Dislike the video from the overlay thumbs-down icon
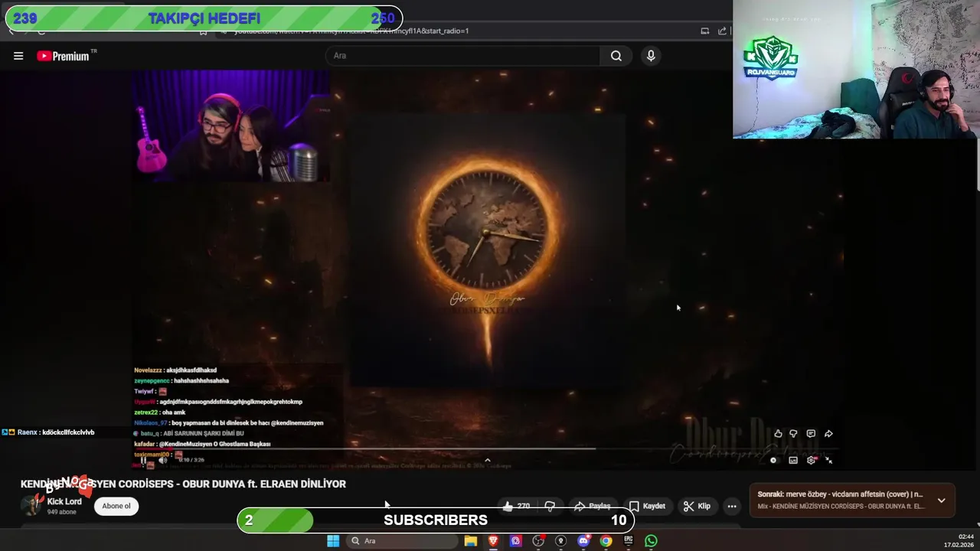This screenshot has height=551, width=980. [794, 434]
